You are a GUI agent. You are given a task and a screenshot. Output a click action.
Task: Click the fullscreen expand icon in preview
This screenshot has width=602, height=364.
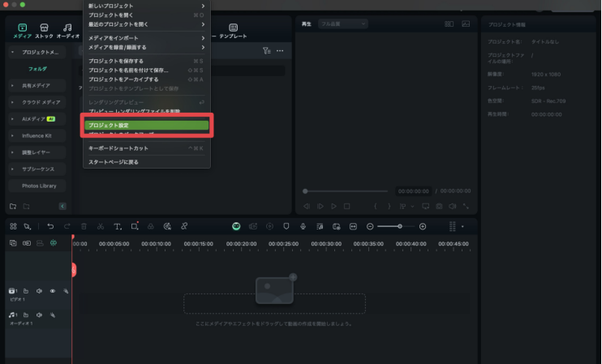tap(465, 207)
